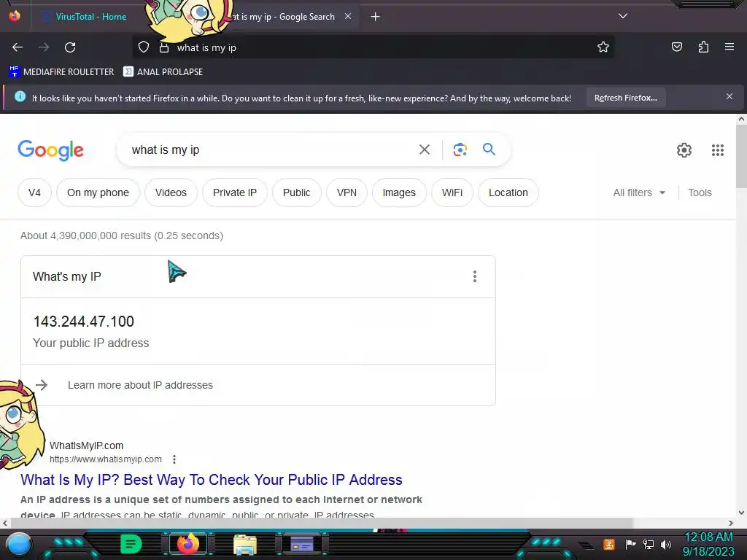
Task: Open search Tools
Action: click(x=700, y=192)
